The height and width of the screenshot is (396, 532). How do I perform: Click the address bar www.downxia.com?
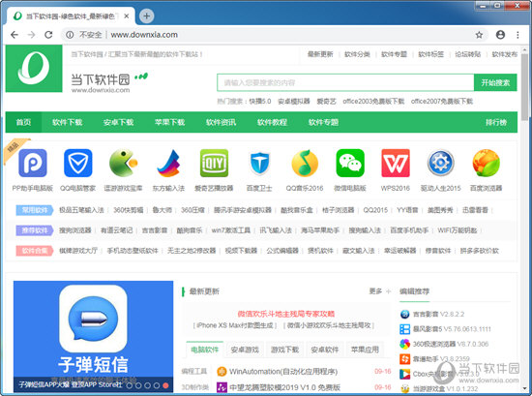144,35
